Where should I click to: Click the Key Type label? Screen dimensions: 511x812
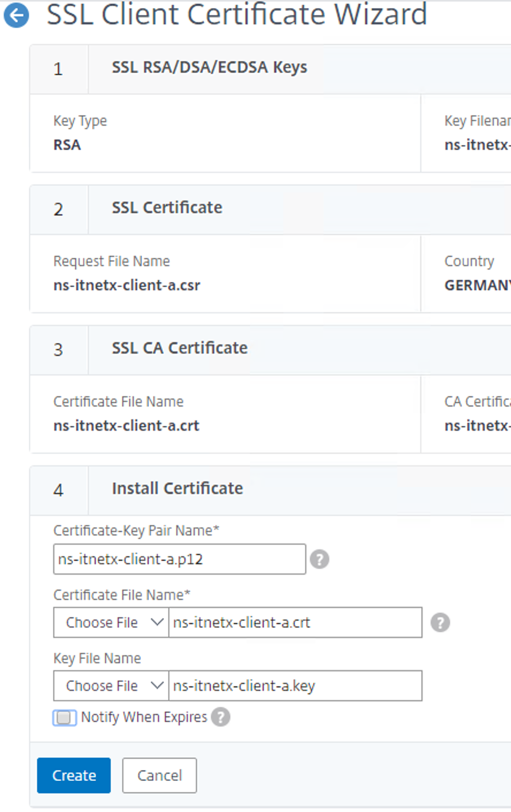[80, 122]
